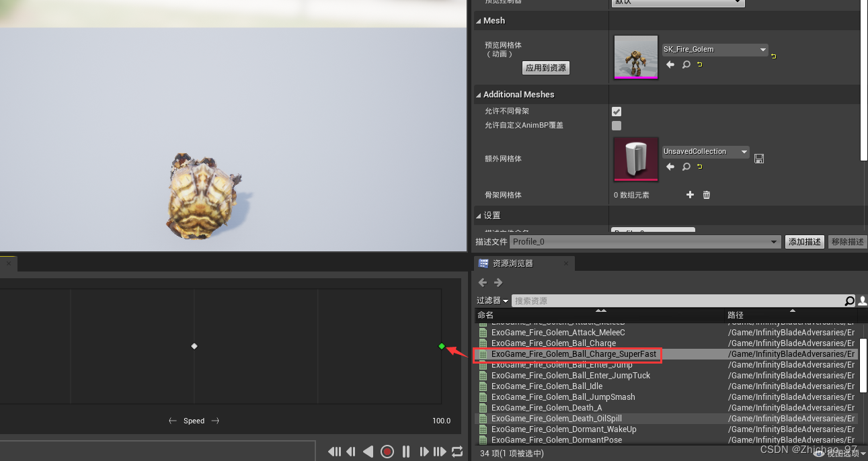The height and width of the screenshot is (461, 868).
Task: Click the 移除描述 button
Action: point(847,242)
